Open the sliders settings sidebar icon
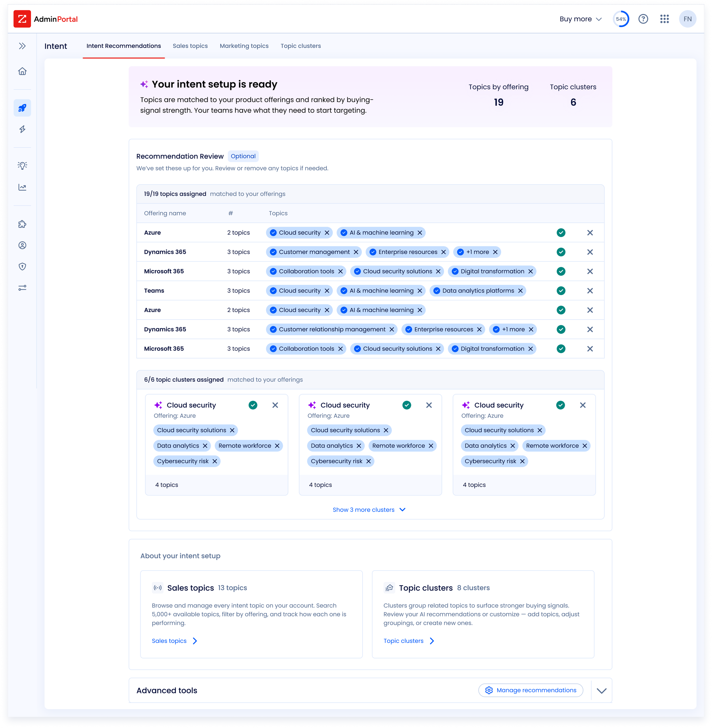712x728 pixels. (x=22, y=288)
